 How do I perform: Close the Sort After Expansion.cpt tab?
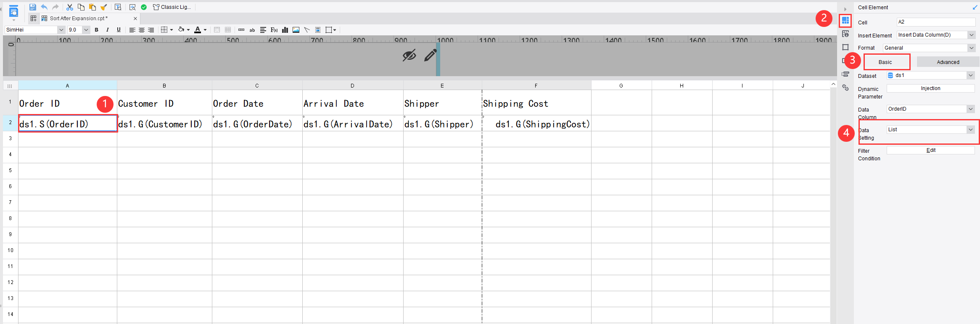pyautogui.click(x=135, y=19)
